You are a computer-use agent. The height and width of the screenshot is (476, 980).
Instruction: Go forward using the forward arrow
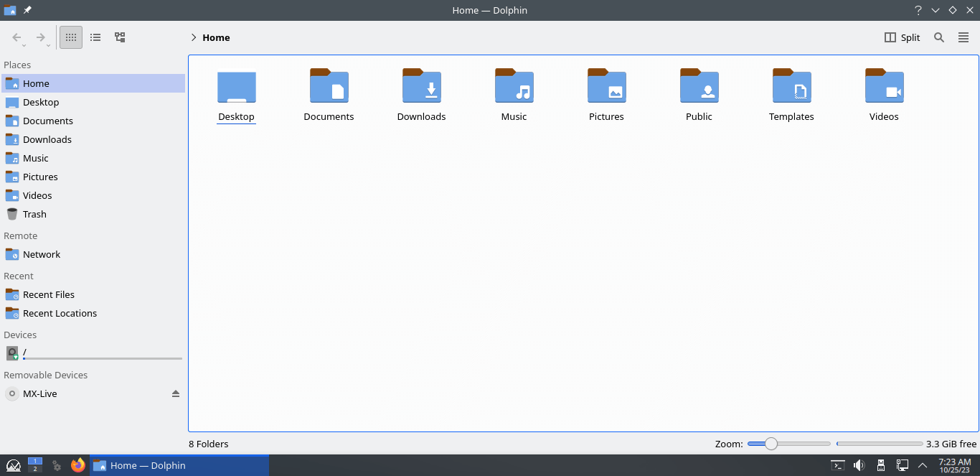click(x=41, y=37)
